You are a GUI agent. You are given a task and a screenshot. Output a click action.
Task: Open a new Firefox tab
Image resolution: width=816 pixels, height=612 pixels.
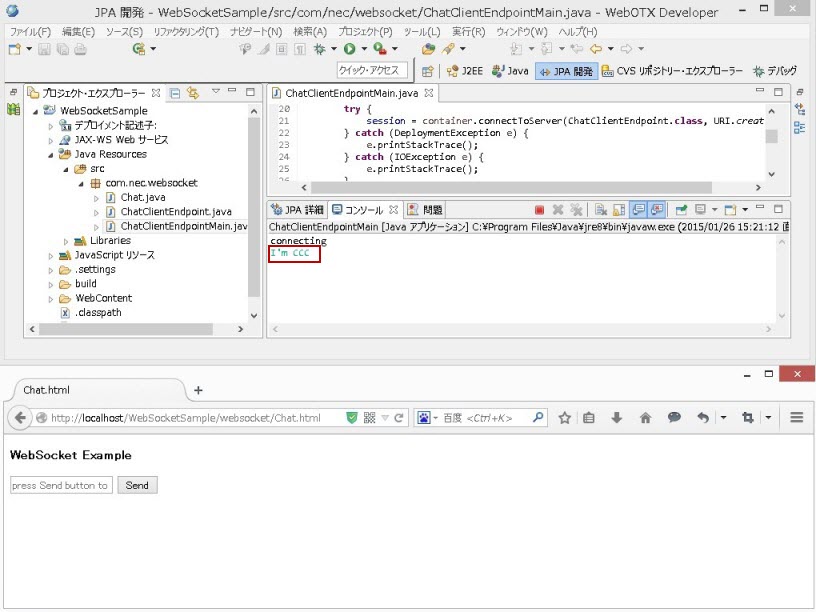(x=198, y=390)
